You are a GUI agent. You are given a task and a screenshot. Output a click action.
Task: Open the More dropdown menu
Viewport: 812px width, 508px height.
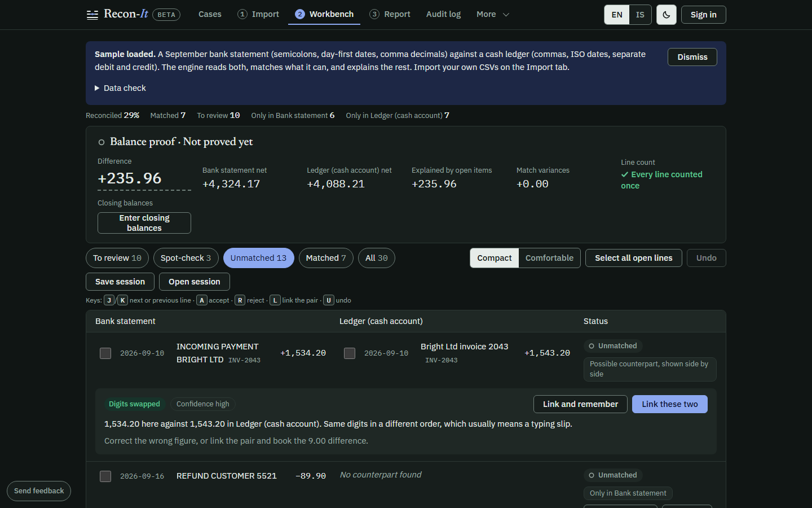click(493, 14)
